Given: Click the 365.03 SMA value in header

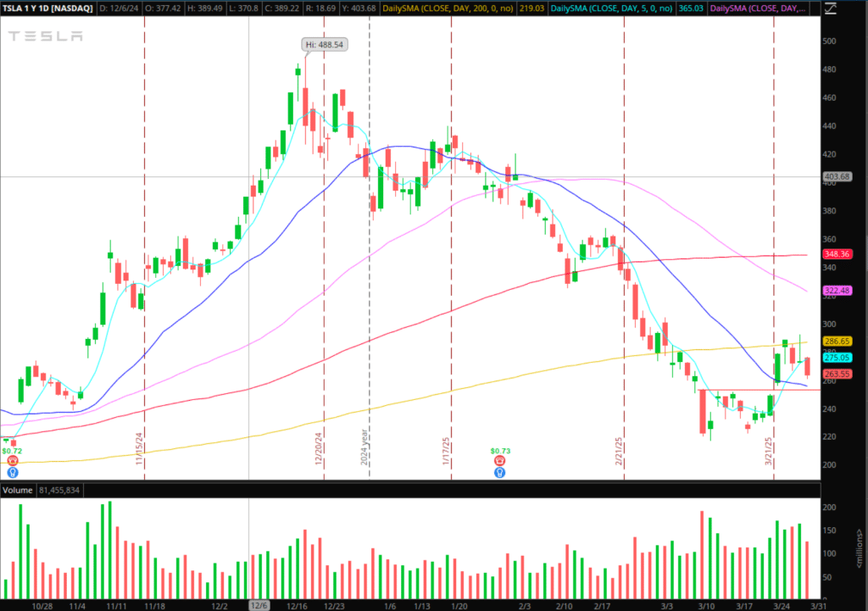Looking at the screenshot, I should pyautogui.click(x=691, y=8).
